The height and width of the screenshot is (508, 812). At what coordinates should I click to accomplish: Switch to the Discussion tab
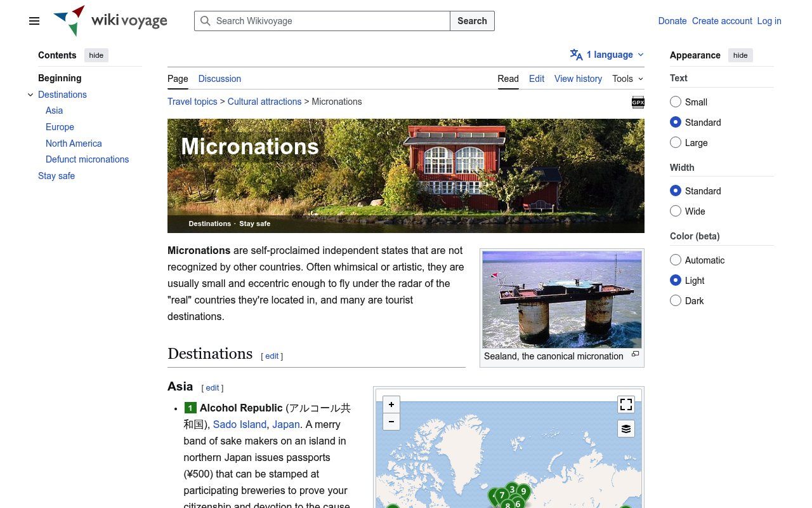[x=219, y=79]
